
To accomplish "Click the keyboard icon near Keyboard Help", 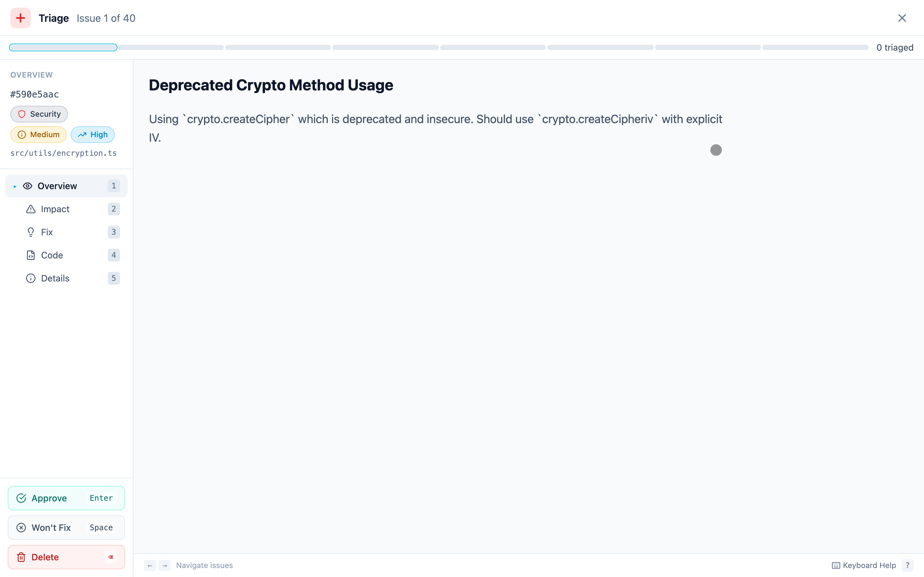I will (836, 565).
